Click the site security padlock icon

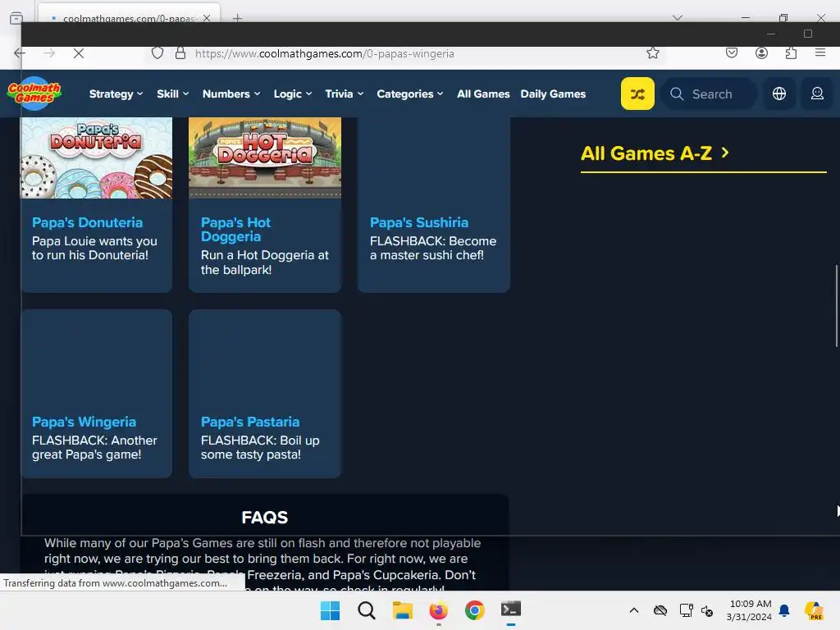tap(180, 53)
